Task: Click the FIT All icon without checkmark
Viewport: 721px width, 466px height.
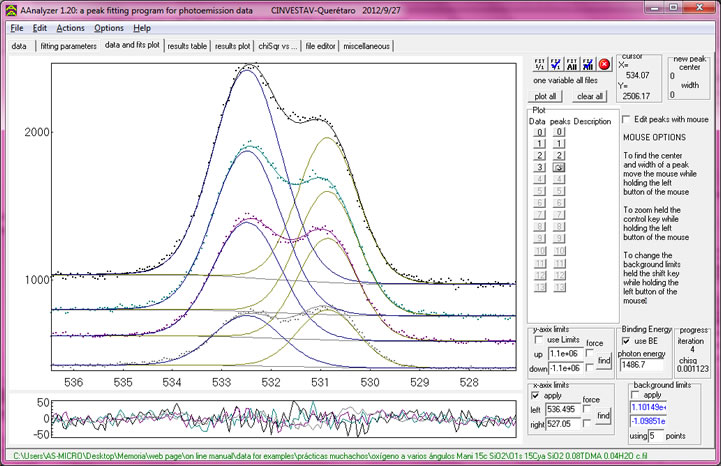Action: [x=572, y=63]
